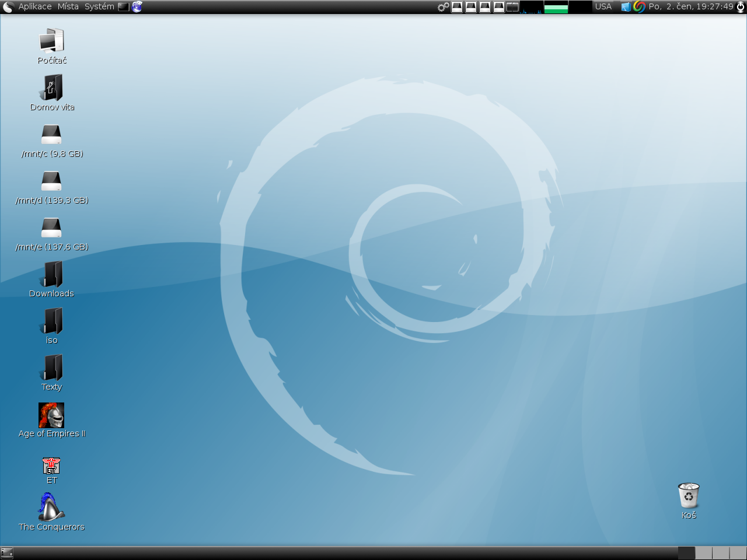The height and width of the screenshot is (560, 747).
Task: Open the GNOME foot main menu icon
Action: (8, 7)
